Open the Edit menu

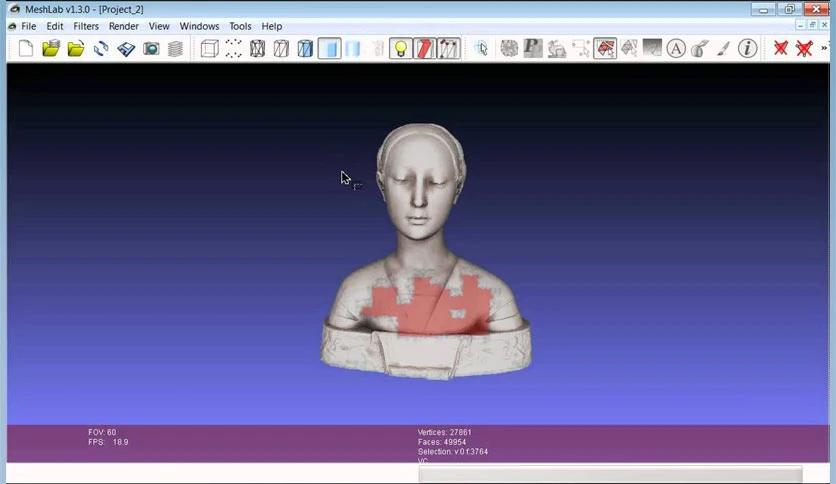pyautogui.click(x=54, y=26)
